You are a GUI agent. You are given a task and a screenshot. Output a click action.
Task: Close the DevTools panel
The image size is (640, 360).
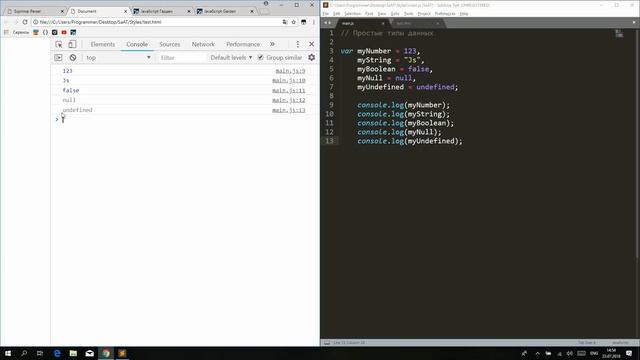(311, 44)
